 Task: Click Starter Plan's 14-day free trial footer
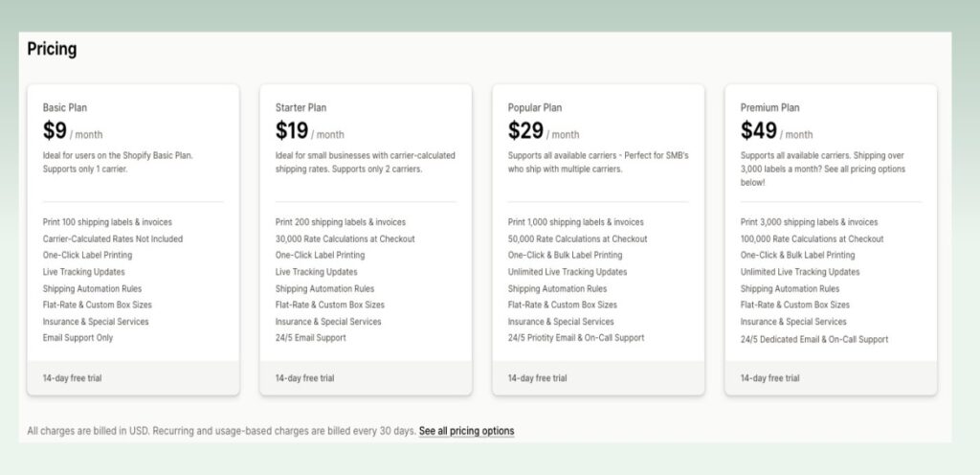[305, 378]
